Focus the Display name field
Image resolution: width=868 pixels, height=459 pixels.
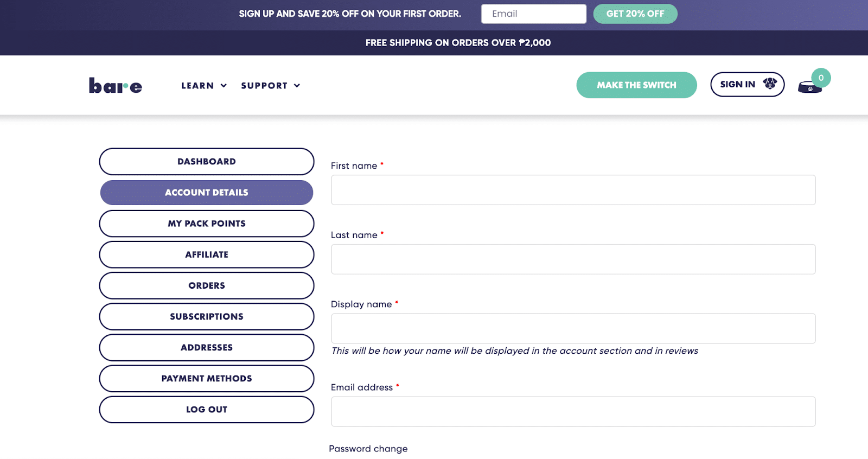pos(573,328)
